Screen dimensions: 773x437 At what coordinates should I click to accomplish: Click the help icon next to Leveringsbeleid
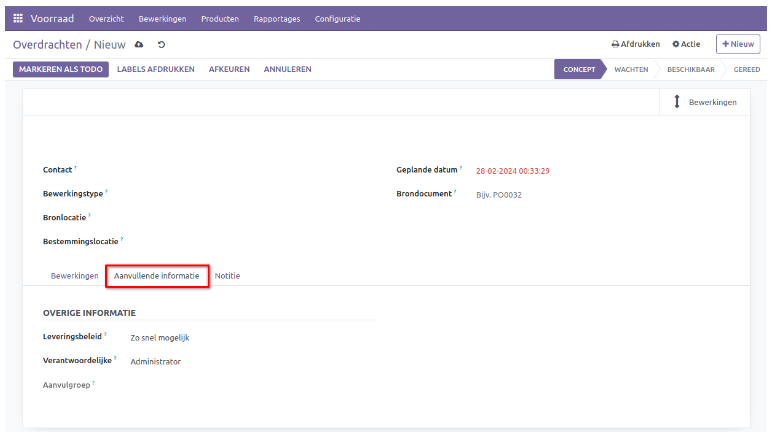pyautogui.click(x=106, y=335)
